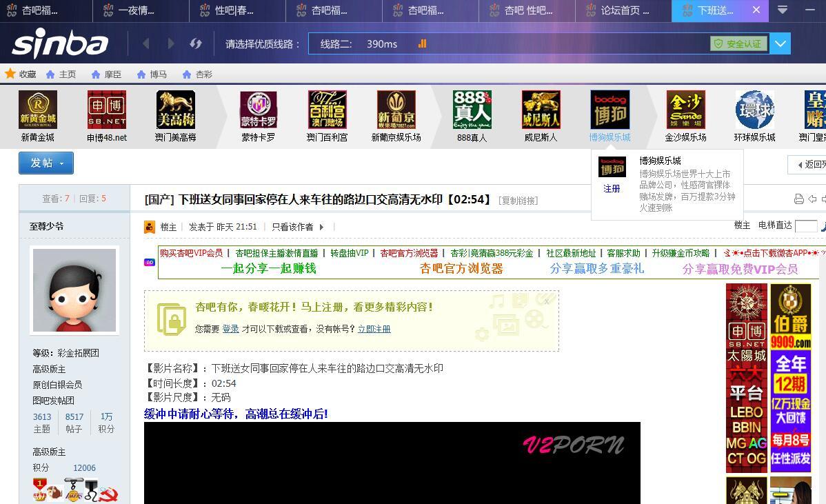Image resolution: width=826 pixels, height=504 pixels.
Task: Open the 威尼斯人 site logo
Action: pos(541,110)
